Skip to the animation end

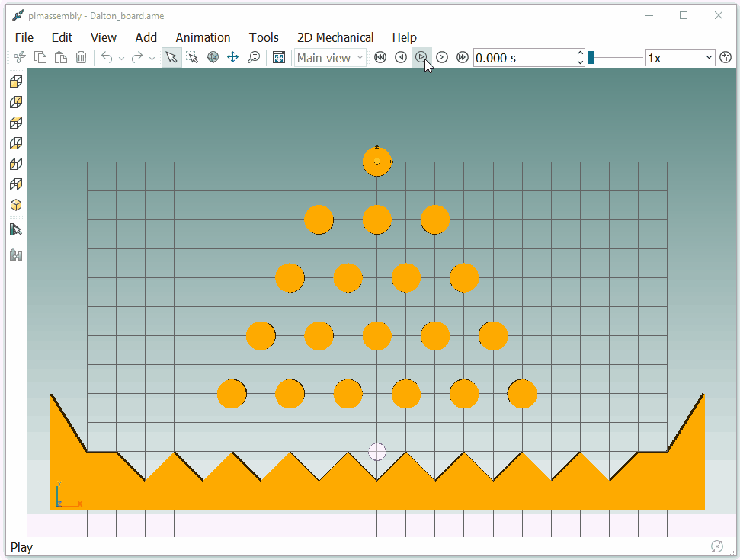[462, 58]
